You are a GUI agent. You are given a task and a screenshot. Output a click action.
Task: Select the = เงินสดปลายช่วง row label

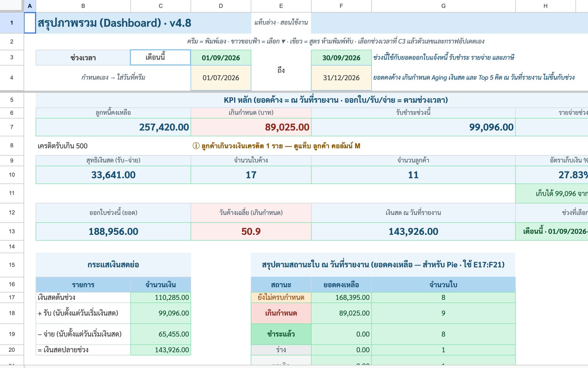pos(83,350)
